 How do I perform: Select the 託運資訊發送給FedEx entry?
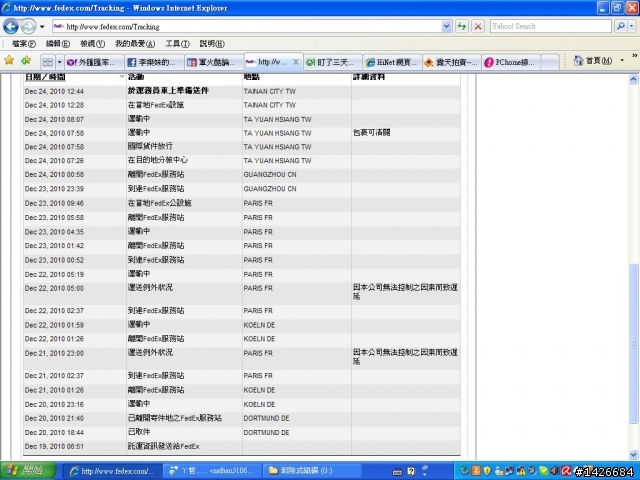[164, 446]
